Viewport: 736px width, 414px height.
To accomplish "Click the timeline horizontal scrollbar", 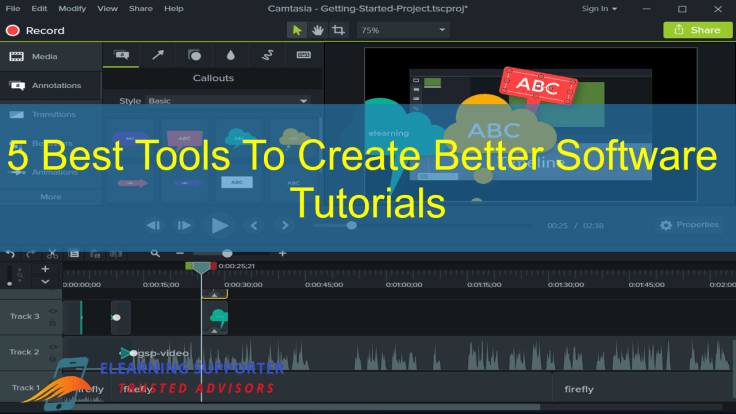I will pyautogui.click(x=301, y=407).
